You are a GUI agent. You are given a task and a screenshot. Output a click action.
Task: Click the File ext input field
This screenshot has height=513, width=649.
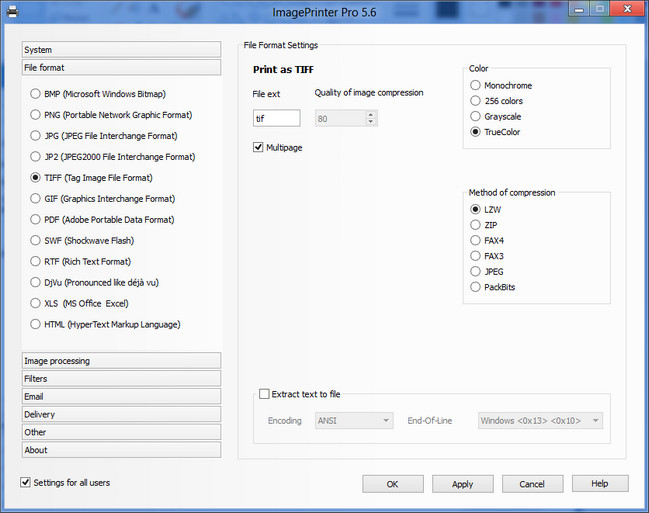[276, 118]
